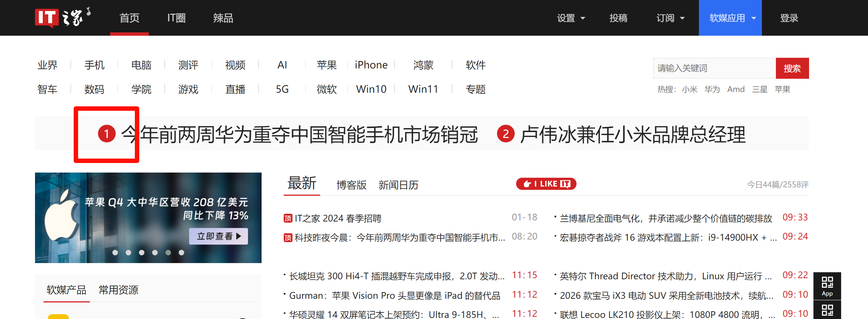This screenshot has height=319, width=868.
Task: Open the 新闻日历 tab
Action: [398, 185]
